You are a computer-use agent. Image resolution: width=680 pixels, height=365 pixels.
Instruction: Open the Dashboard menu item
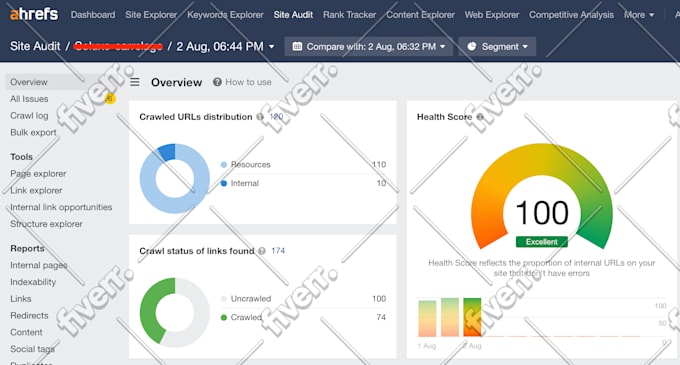pos(93,15)
